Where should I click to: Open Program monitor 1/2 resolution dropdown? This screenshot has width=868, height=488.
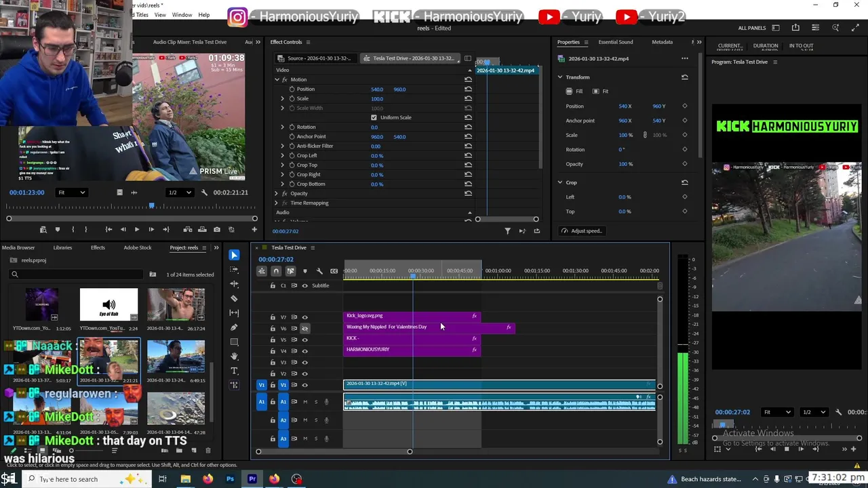(x=815, y=412)
